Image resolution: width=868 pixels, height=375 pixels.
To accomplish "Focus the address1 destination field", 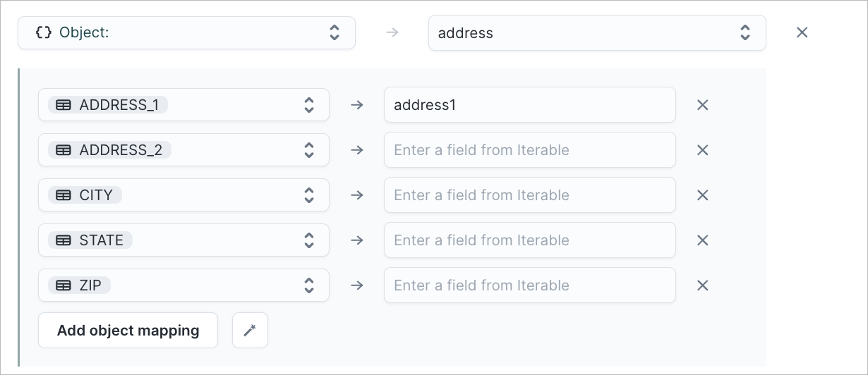I will pos(530,105).
